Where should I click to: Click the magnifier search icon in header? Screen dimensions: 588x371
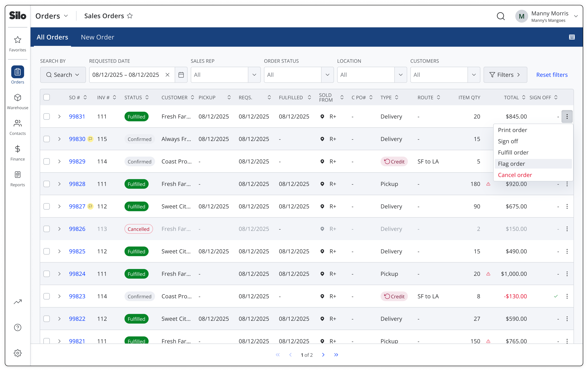click(501, 16)
